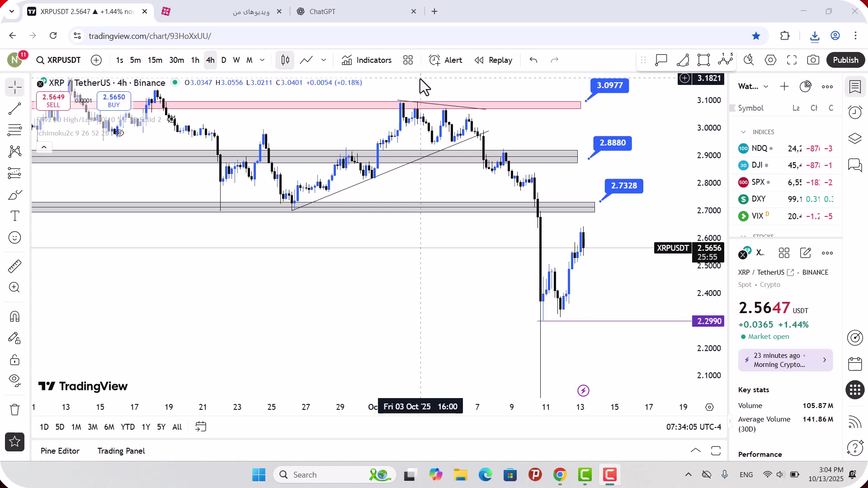Remove drawings with trash icon
The height and width of the screenshot is (488, 868).
coord(15,410)
